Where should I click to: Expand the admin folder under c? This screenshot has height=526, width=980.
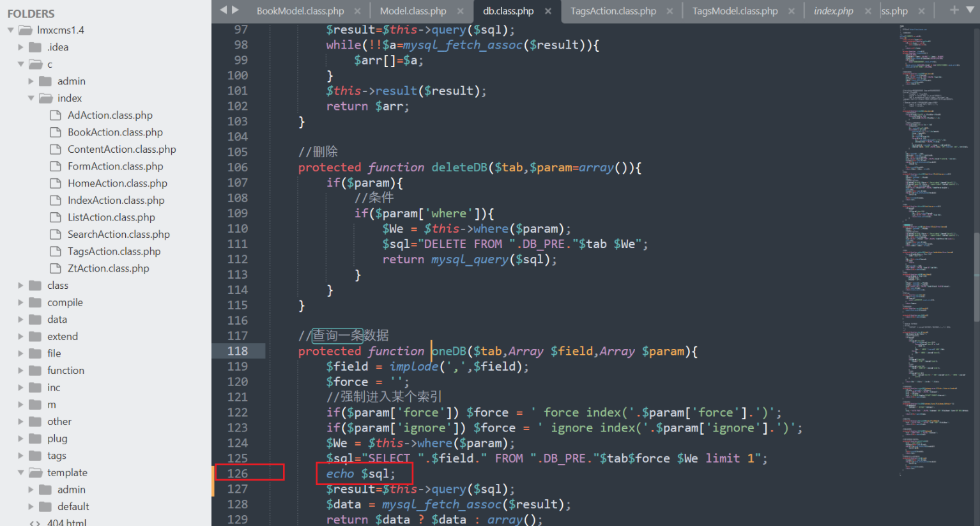coord(31,81)
